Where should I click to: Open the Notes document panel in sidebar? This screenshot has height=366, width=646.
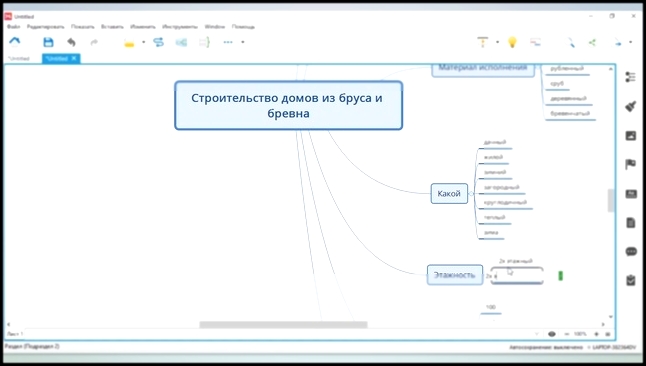coord(631,223)
